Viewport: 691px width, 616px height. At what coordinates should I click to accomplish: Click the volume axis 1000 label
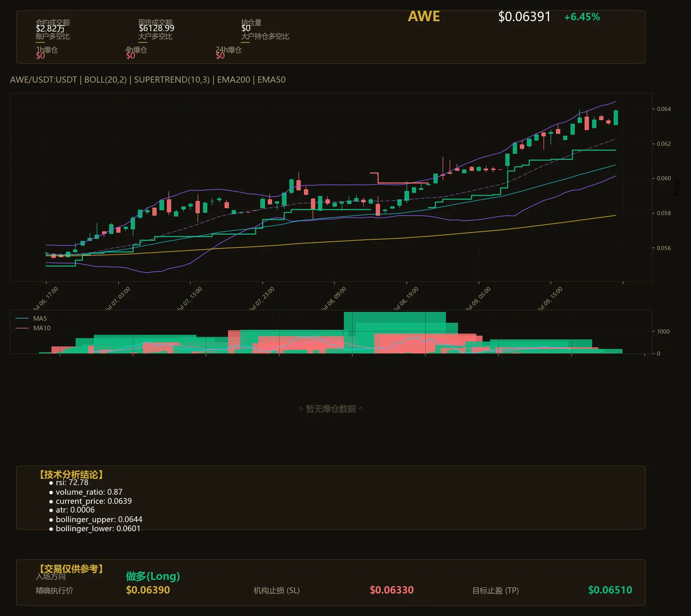click(663, 331)
